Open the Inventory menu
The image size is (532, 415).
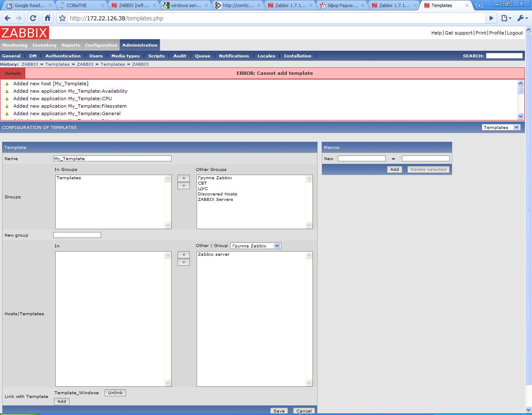click(x=44, y=45)
